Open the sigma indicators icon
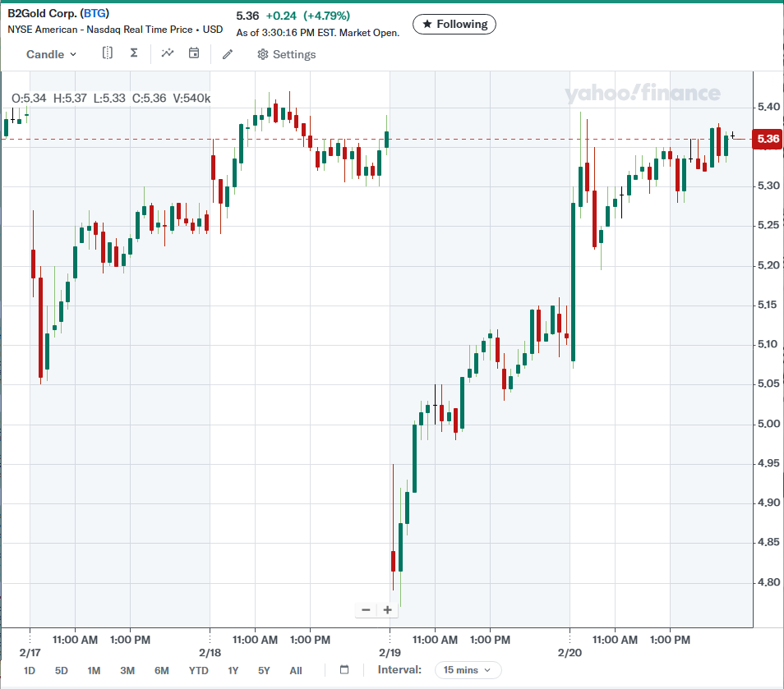The height and width of the screenshot is (689, 784). click(134, 53)
